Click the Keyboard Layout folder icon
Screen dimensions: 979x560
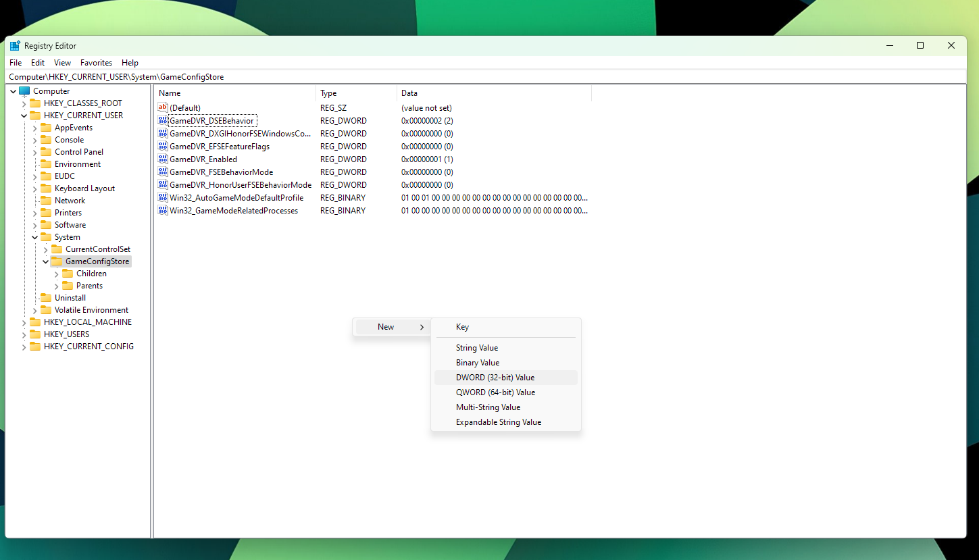click(x=46, y=188)
